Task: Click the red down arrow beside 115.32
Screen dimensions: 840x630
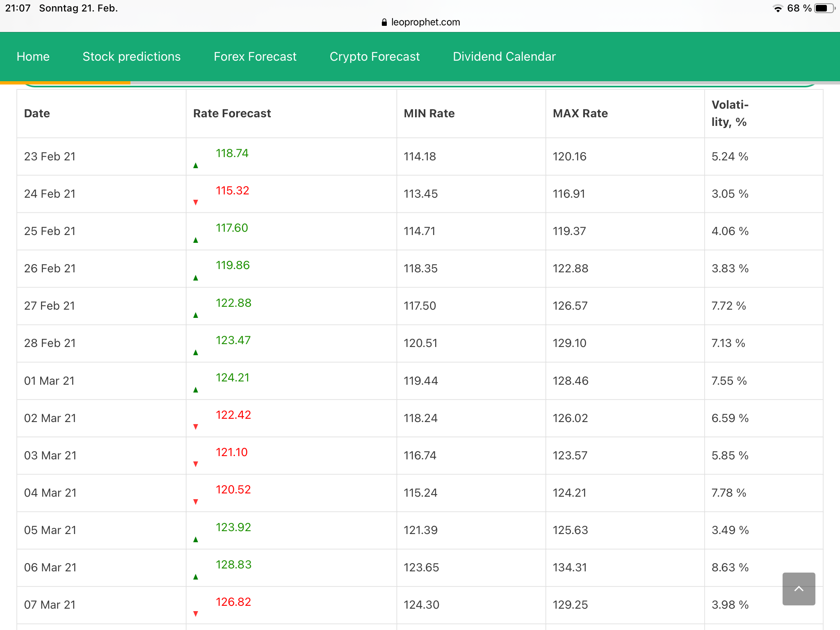Action: click(x=196, y=202)
